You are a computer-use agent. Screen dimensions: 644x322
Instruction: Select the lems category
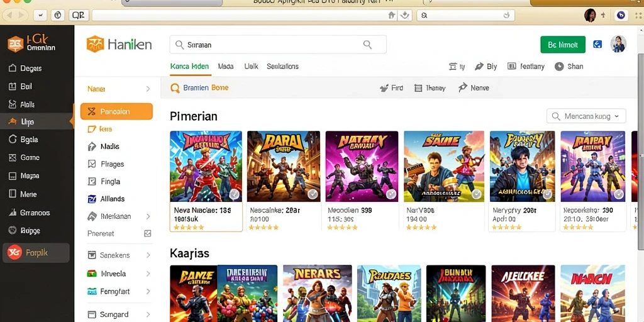click(100, 129)
